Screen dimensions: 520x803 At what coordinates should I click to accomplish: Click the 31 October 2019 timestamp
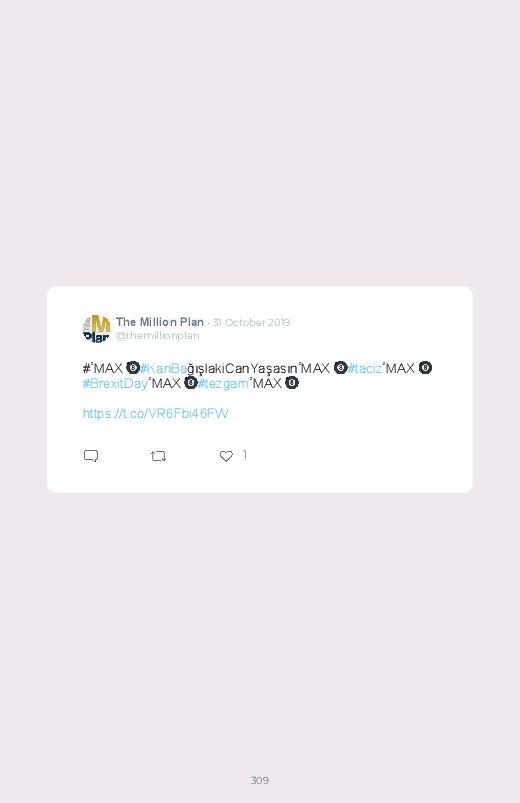click(251, 323)
